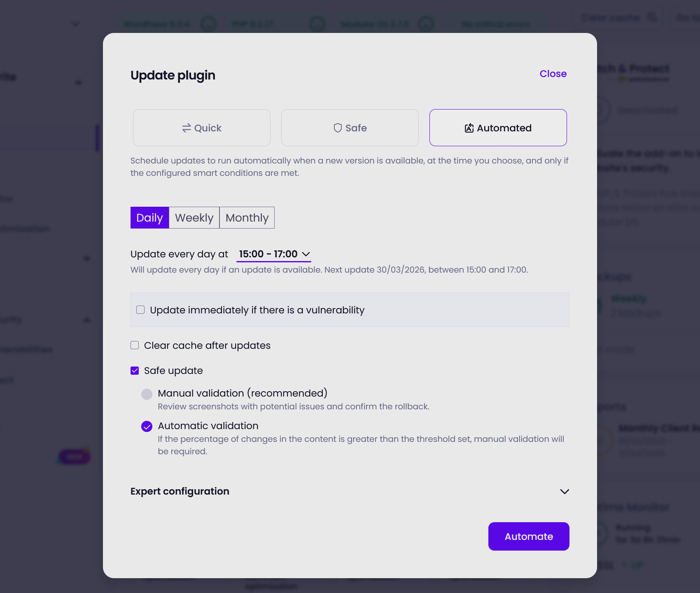Click the Automate button
This screenshot has height=593, width=700.
(528, 536)
